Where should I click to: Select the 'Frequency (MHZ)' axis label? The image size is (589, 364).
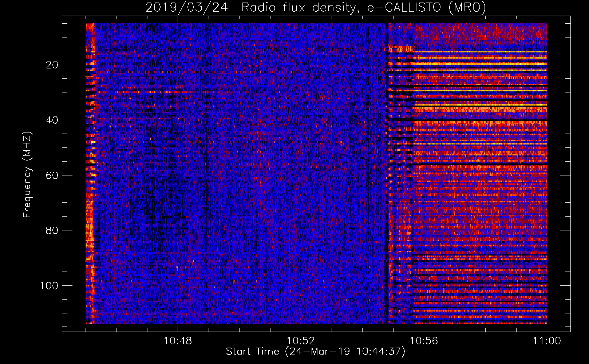coord(27,174)
